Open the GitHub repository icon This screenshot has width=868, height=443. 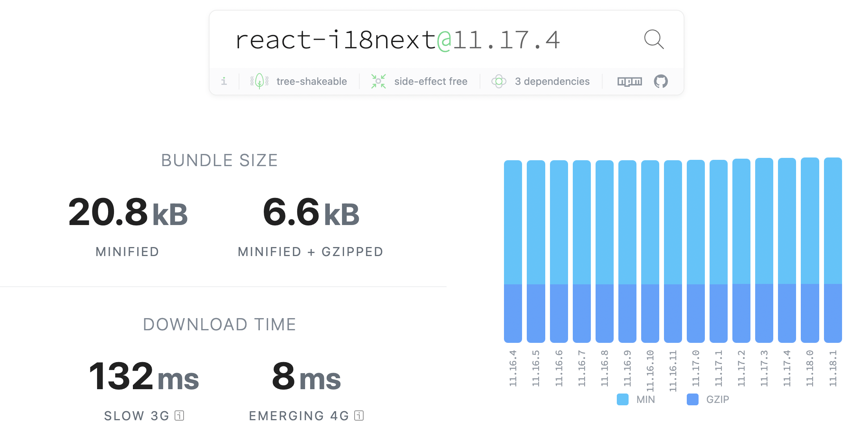point(660,81)
